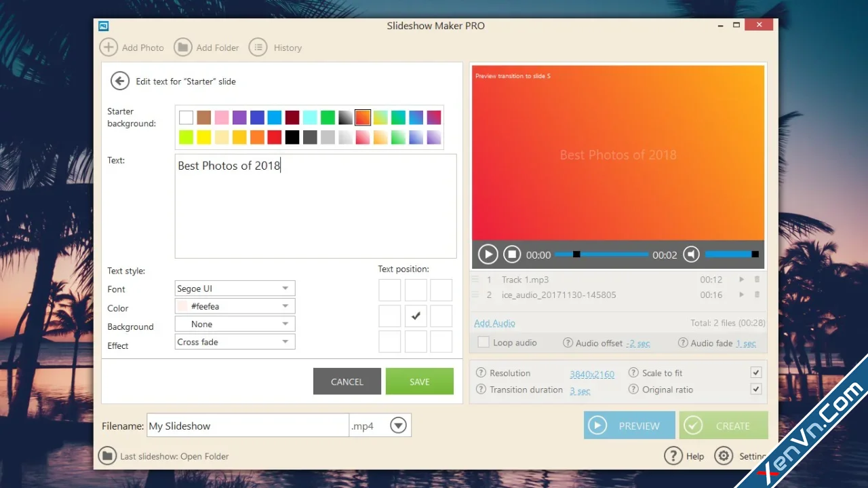868x488 pixels.
Task: Open the Font dropdown showing Segoe UI
Action: [x=235, y=288]
